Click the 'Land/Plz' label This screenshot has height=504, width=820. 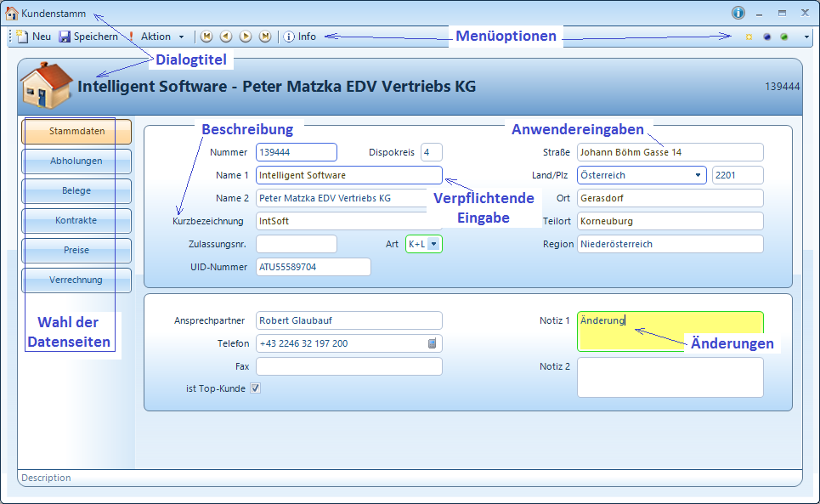(550, 176)
